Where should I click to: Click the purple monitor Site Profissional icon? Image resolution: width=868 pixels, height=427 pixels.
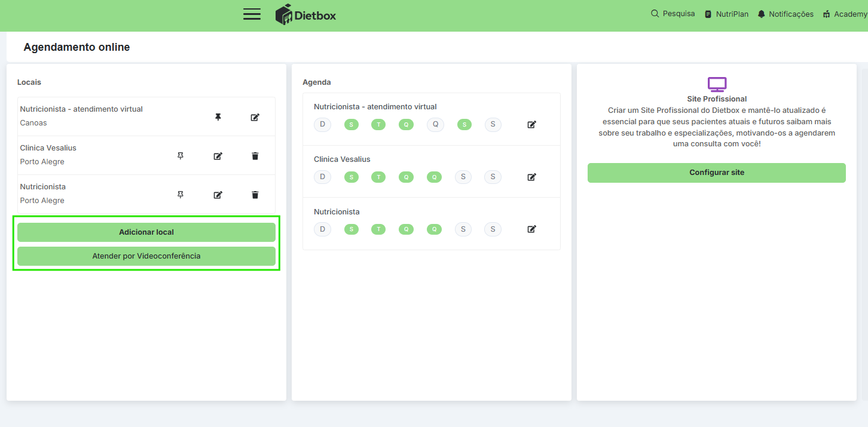717,84
